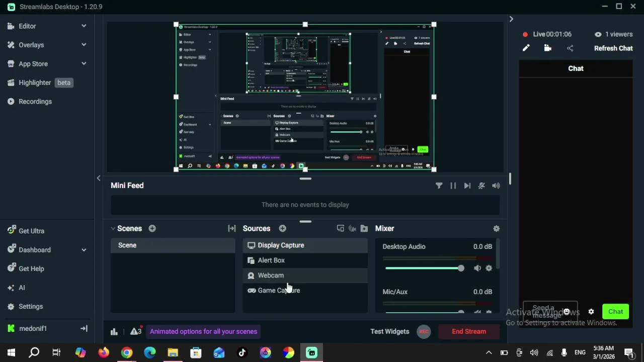Image resolution: width=644 pixels, height=362 pixels.
Task: Collapse left side panel with left chevron
Action: pos(99,178)
